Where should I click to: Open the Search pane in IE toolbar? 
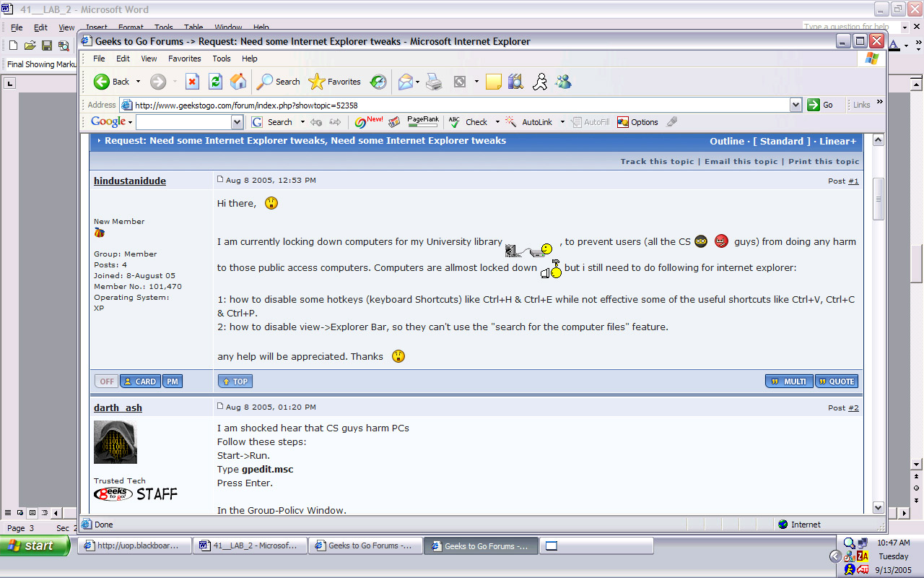tap(279, 82)
